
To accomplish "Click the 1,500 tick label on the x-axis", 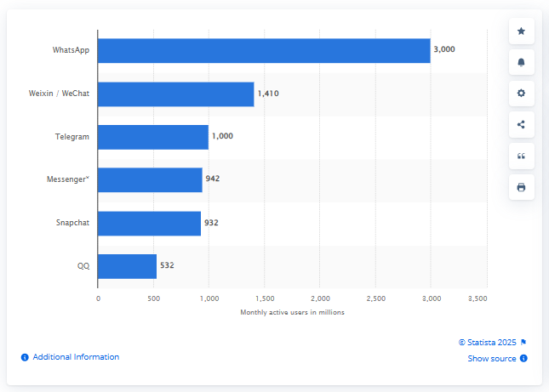I will 265,298.
